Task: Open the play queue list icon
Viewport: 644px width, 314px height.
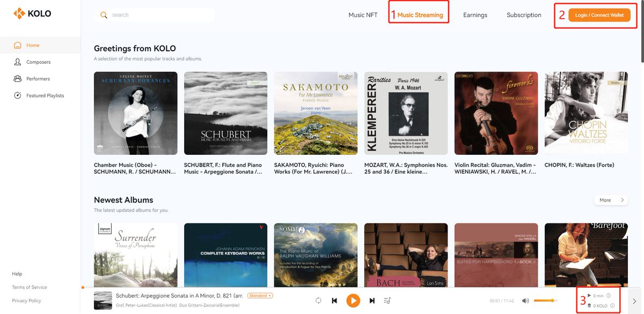Action: (x=388, y=301)
